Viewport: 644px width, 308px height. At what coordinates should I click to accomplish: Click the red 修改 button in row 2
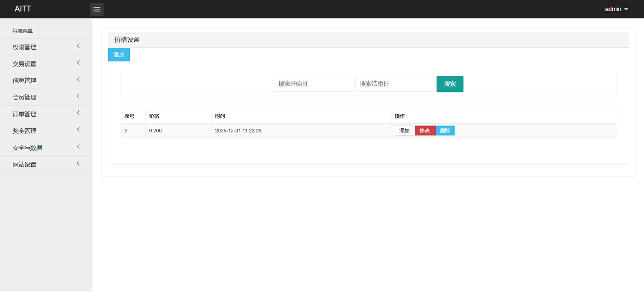point(425,131)
